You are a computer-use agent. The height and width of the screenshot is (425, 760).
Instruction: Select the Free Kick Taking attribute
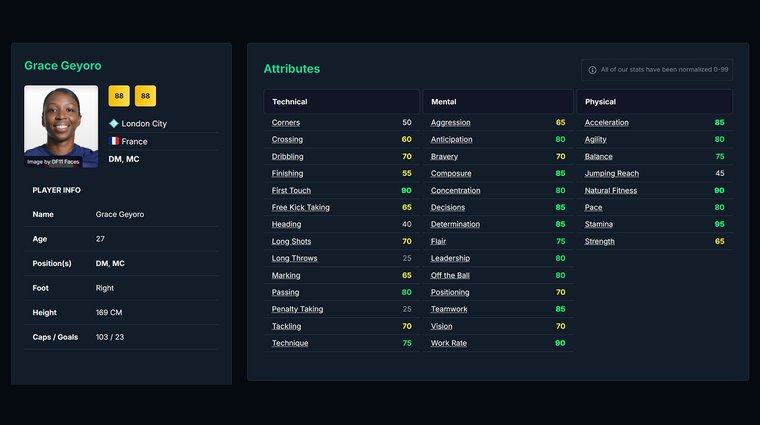click(x=300, y=208)
